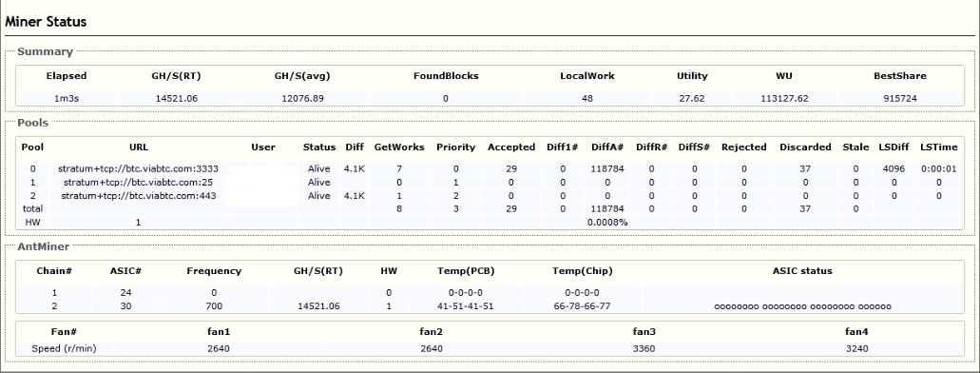980x373 pixels.
Task: Click the FoundBlocks column header
Action: tap(446, 76)
